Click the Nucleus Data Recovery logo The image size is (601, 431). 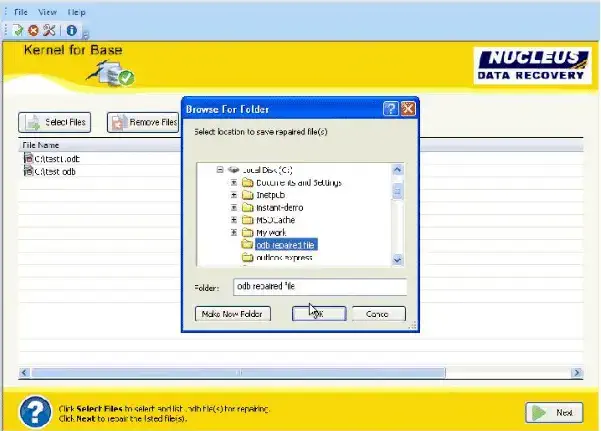533,65
